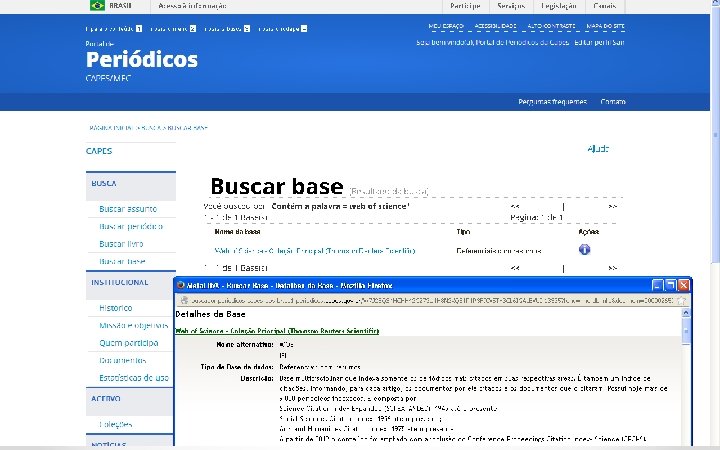Click the main page vertical scrollbar

(715, 133)
